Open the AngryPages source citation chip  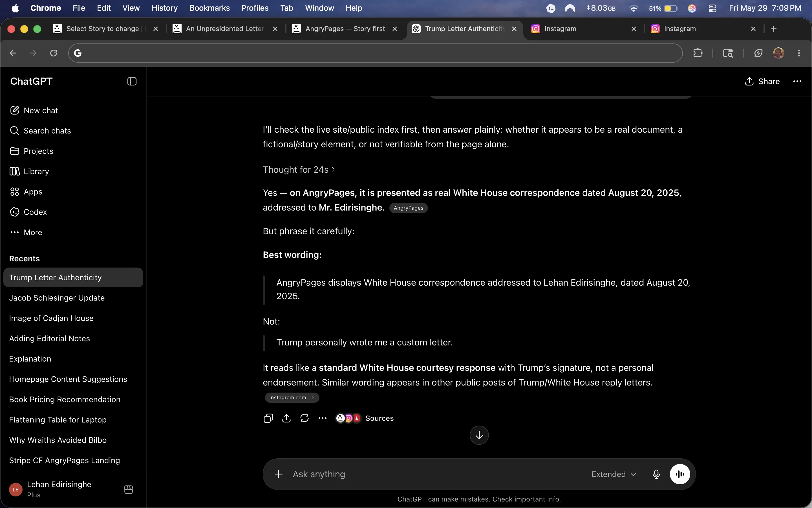tap(408, 208)
